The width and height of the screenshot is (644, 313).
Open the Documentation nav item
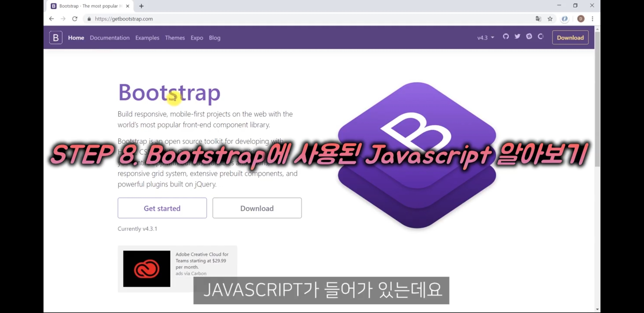point(110,38)
